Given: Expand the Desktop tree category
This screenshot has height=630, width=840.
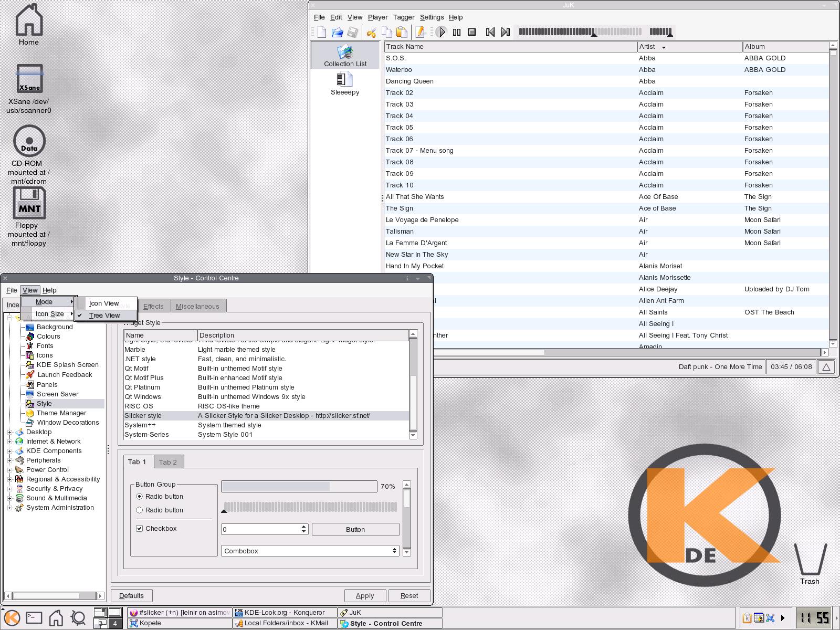Looking at the screenshot, I should pos(10,432).
